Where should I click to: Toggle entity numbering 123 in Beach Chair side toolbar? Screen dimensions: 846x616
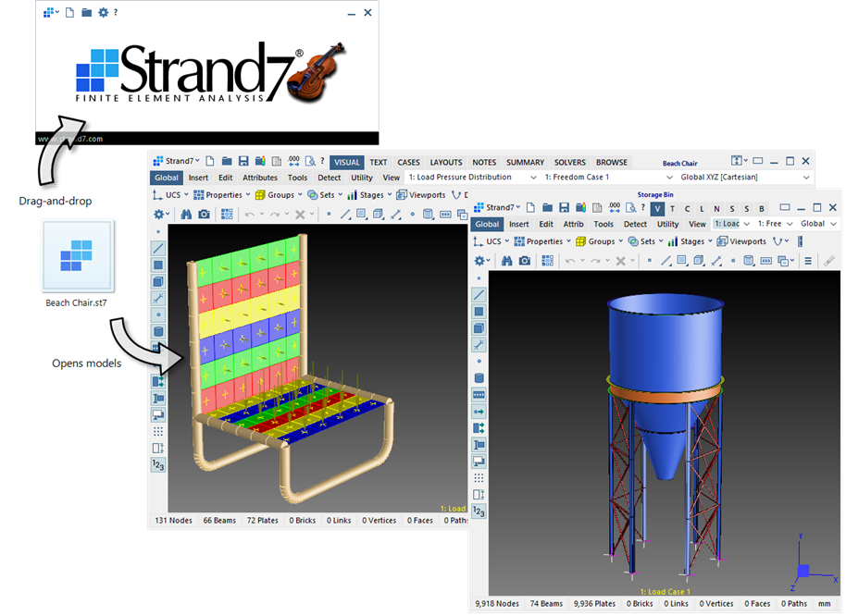[x=158, y=464]
